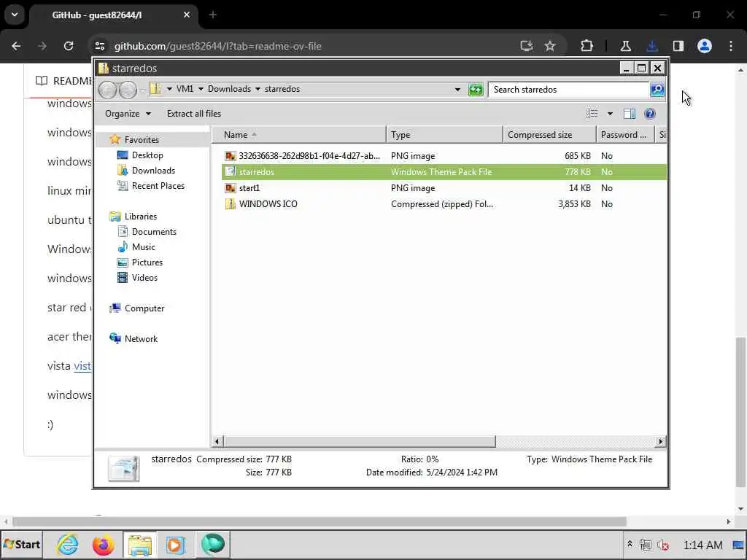747x560 pixels.
Task: Open a new Chrome tab
Action: tap(212, 15)
